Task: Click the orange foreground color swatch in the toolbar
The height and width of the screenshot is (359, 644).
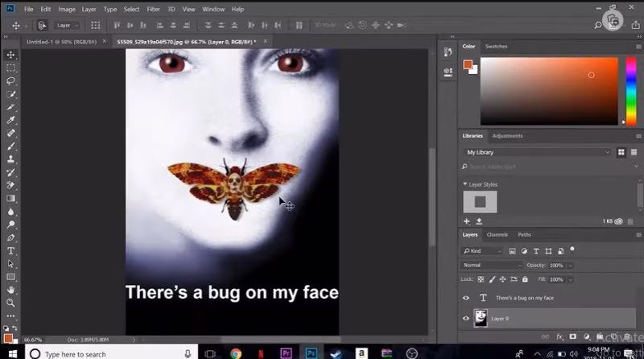Action: point(8,337)
